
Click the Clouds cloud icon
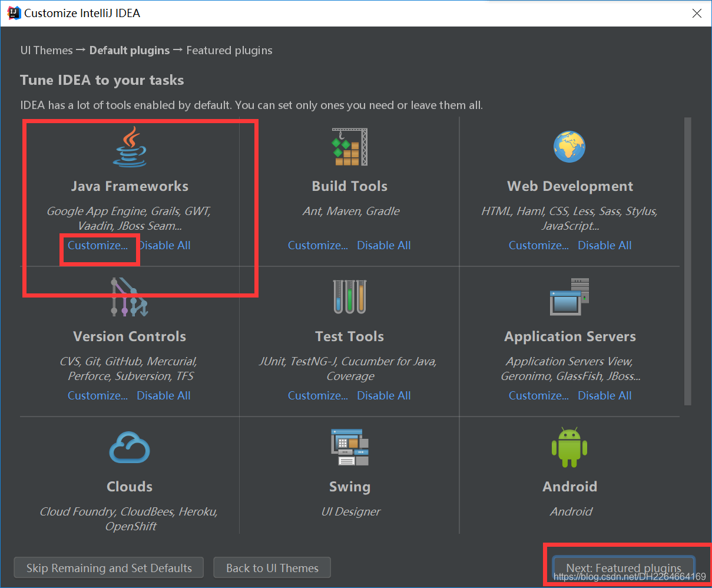[130, 447]
